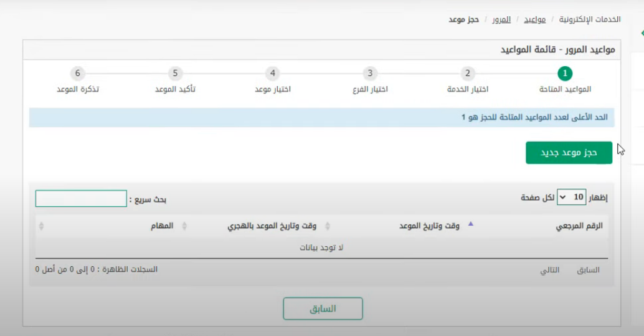Open the مواعيد breadcrumb link
Viewport: 644px width, 336px height.
pos(535,19)
